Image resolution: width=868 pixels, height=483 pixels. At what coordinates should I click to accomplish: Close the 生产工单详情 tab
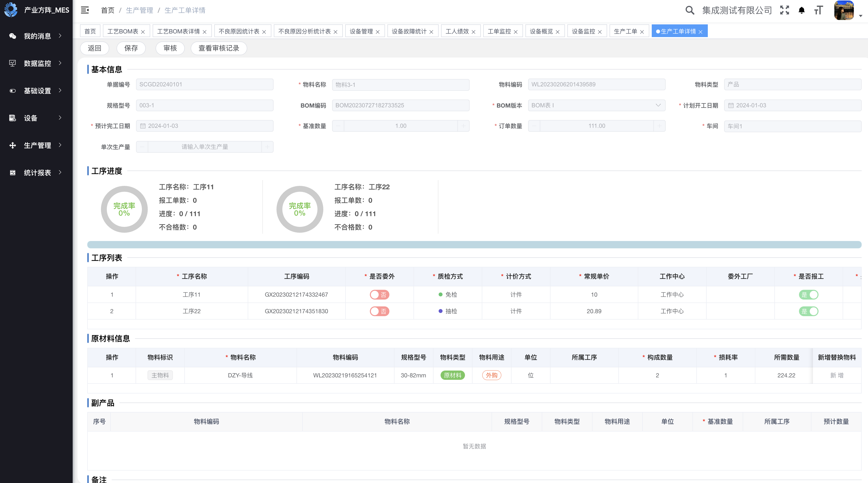coord(700,32)
